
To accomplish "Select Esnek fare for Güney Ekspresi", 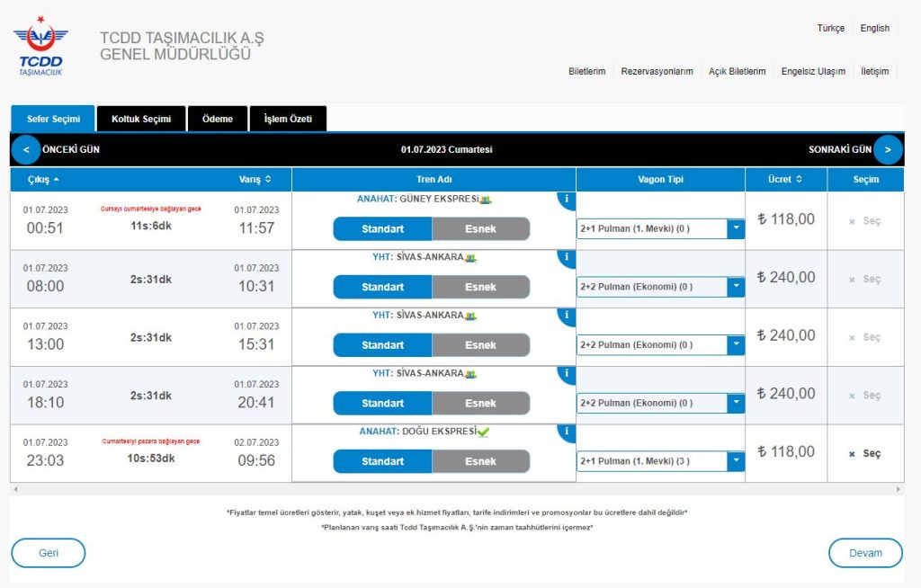I will pos(480,229).
